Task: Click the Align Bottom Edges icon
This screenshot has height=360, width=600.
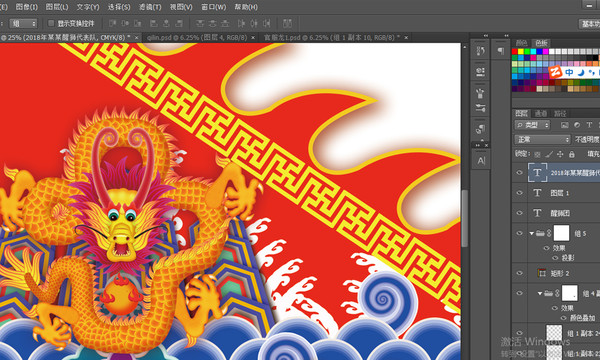Action: [137, 23]
